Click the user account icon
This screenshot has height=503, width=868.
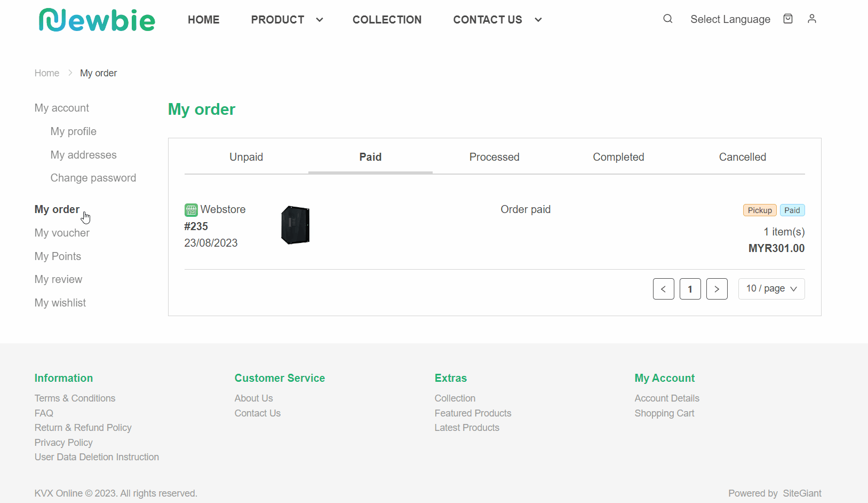click(x=812, y=19)
